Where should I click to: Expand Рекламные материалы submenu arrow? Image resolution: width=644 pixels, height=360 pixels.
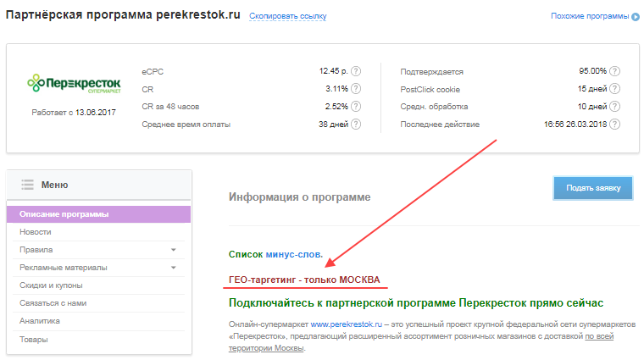(x=173, y=268)
